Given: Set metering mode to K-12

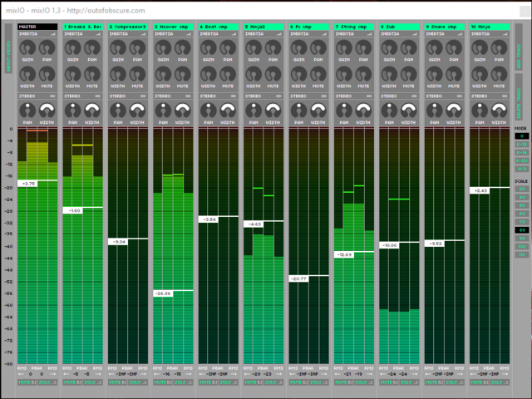Looking at the screenshot, I should (x=522, y=144).
